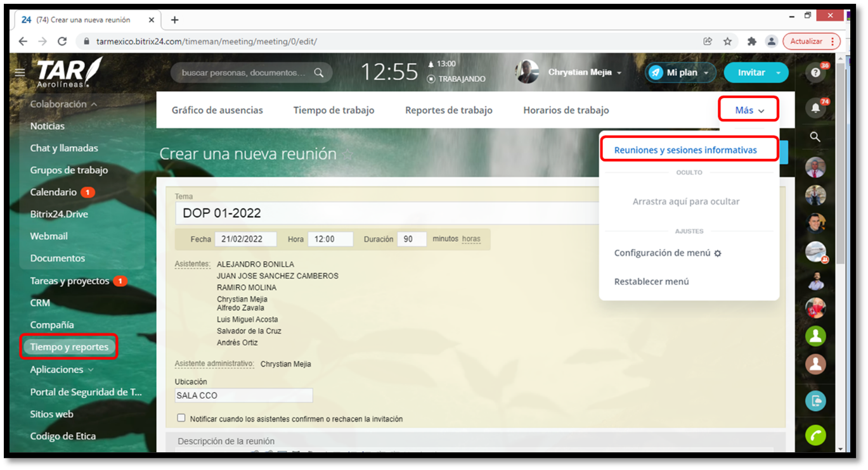The width and height of the screenshot is (868, 470).
Task: Enable notification when attendees confirm or decline invitation
Action: click(x=181, y=417)
